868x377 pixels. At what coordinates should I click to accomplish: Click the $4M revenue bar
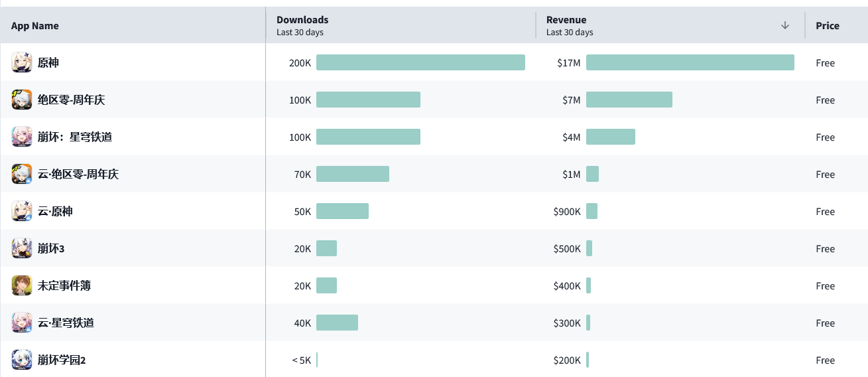611,137
